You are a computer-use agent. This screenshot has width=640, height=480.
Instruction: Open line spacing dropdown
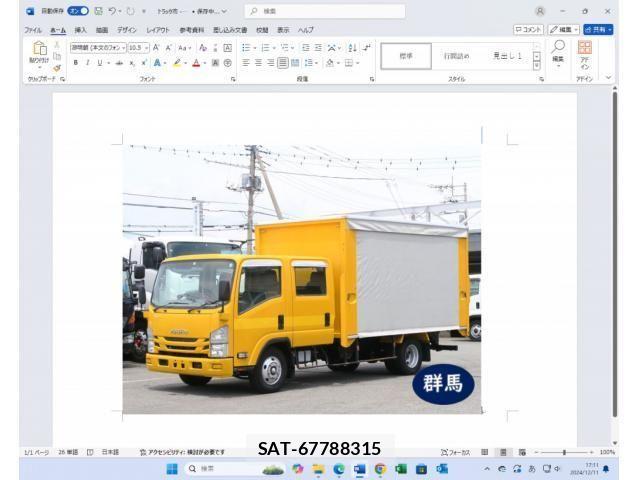tap(311, 63)
